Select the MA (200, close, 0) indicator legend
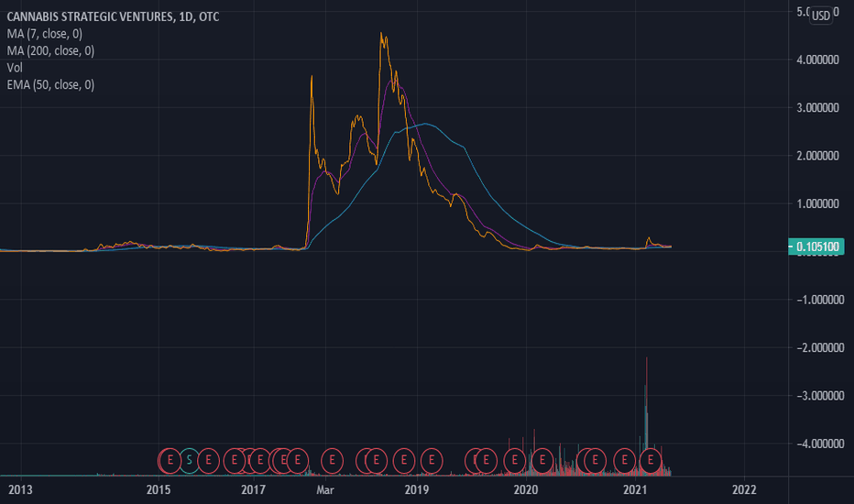Screen dimensions: 854x504 [50, 50]
